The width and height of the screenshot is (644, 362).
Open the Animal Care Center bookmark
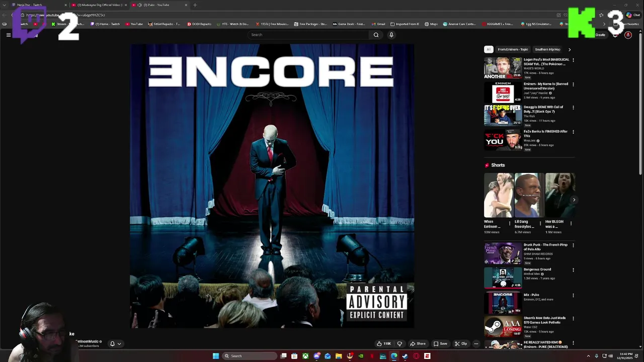point(459,24)
